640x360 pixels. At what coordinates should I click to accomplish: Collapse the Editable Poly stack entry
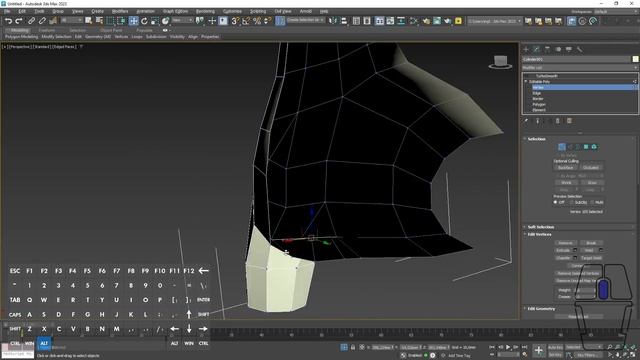coord(526,82)
